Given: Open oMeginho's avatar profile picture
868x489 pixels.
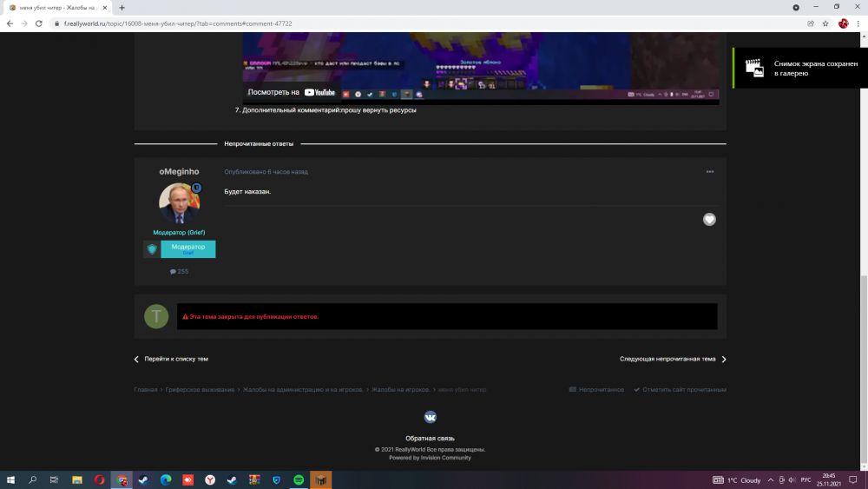Looking at the screenshot, I should coord(179,202).
